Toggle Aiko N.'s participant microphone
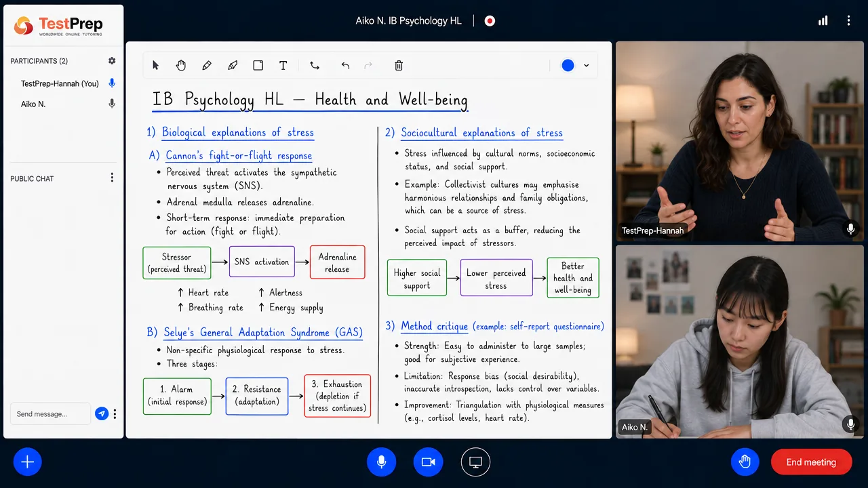868x488 pixels. (x=112, y=104)
